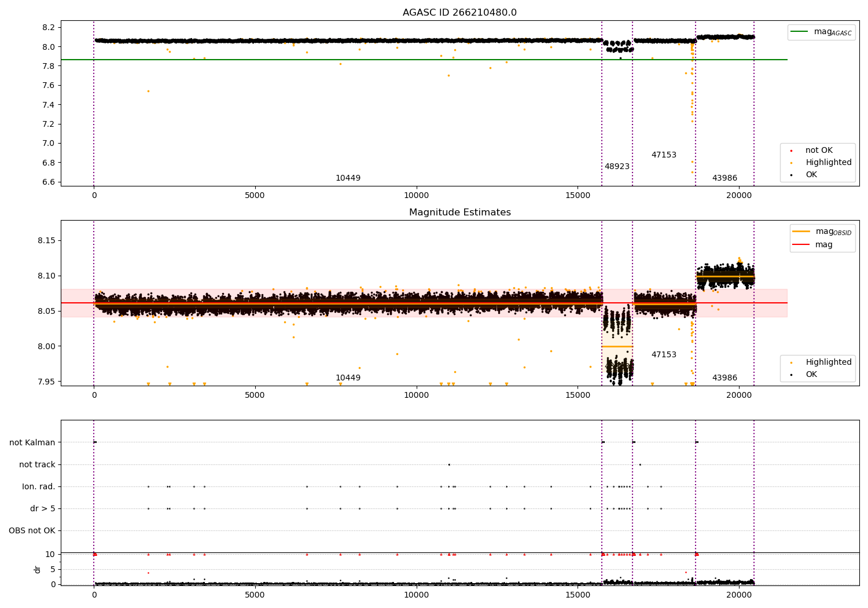Click y-axis tick '8.05' in middle panel
Image resolution: width=868 pixels, height=608 pixels.
(x=47, y=312)
